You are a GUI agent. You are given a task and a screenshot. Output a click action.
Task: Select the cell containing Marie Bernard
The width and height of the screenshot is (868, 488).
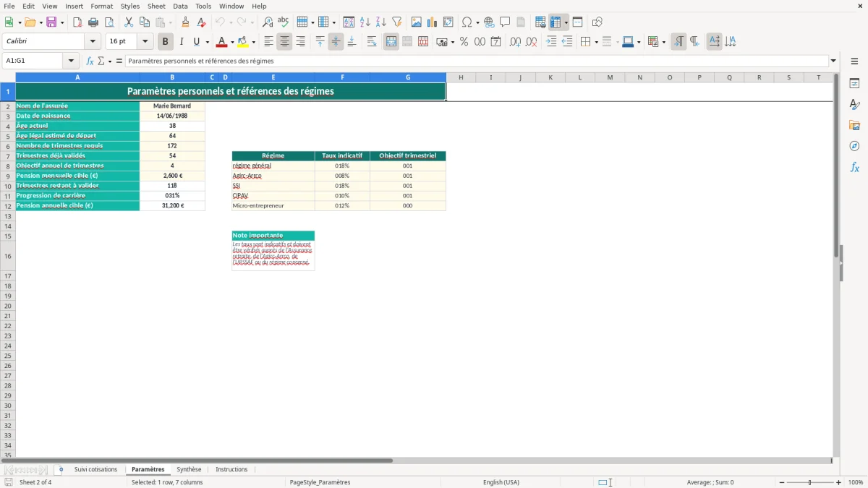pos(172,106)
